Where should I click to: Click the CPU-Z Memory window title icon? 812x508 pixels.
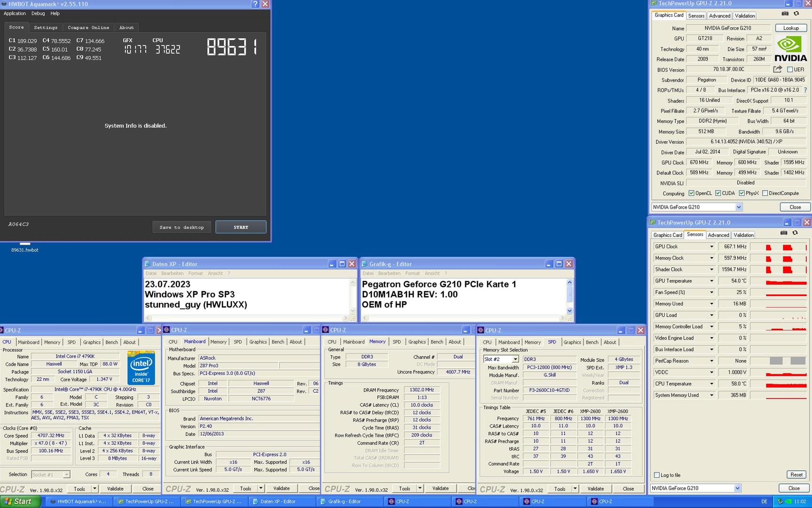coord(325,330)
